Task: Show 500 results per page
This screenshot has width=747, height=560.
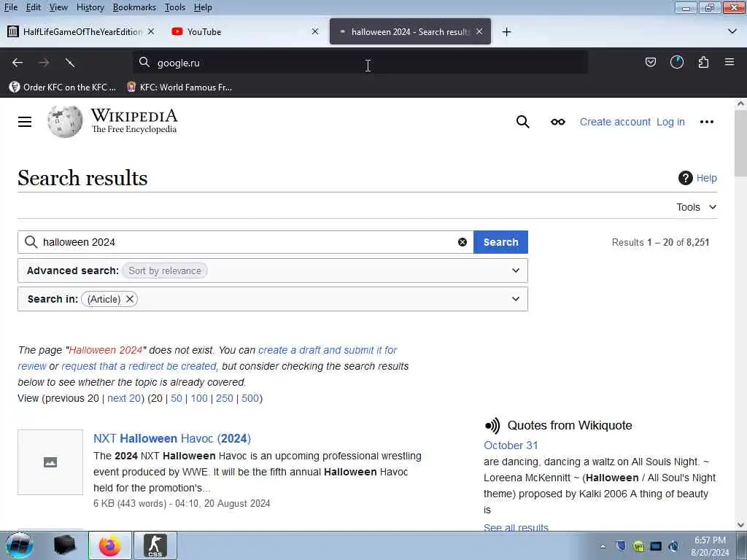Action: (250, 398)
